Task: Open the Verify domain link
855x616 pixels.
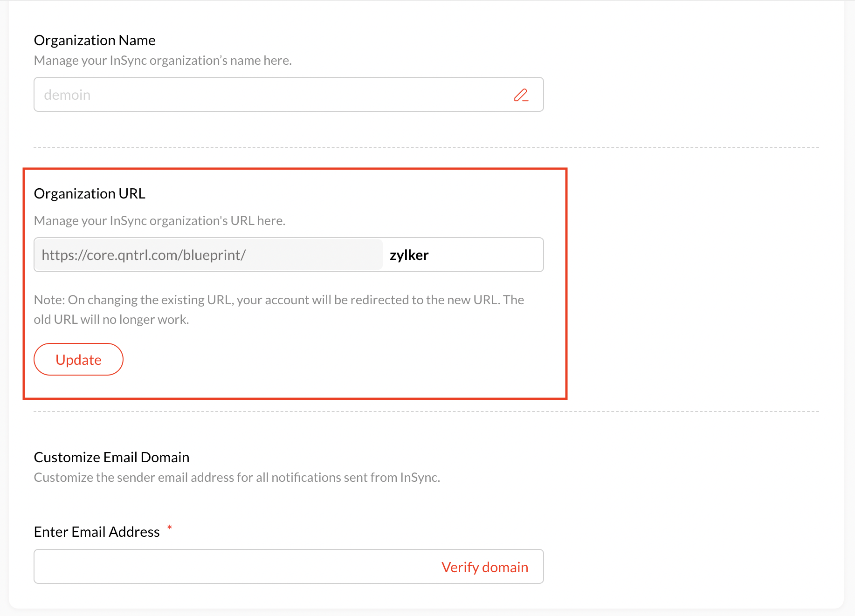Action: (x=484, y=567)
